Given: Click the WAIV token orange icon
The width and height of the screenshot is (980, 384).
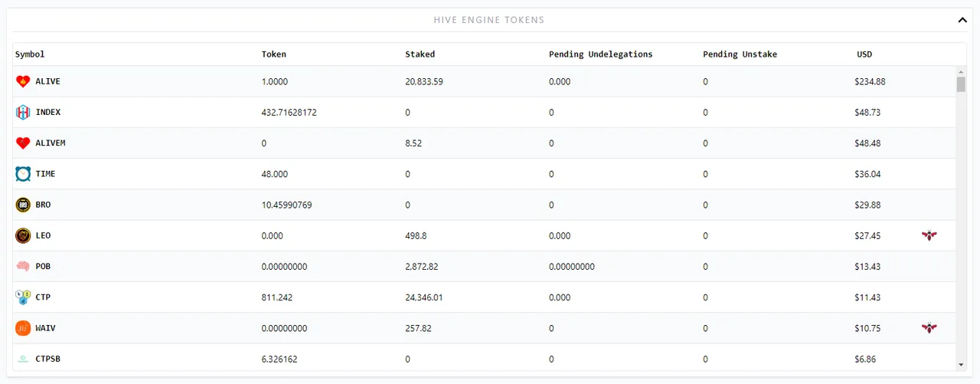Looking at the screenshot, I should click(x=23, y=328).
